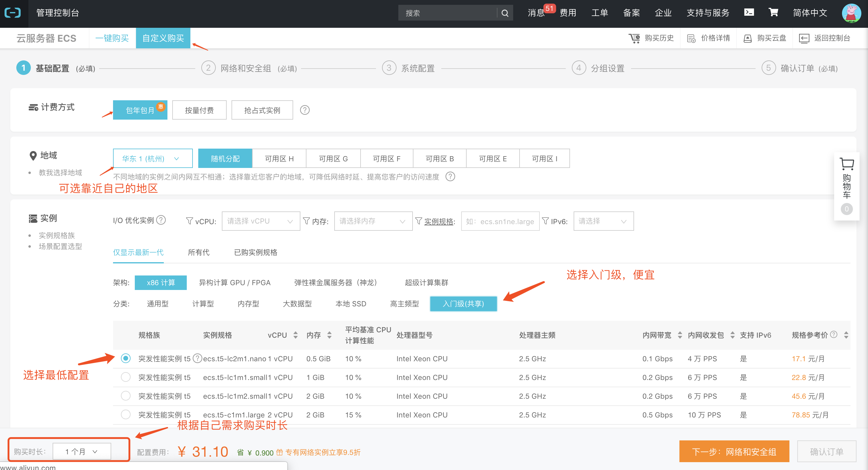Choose 抢占式实例 billing option
The width and height of the screenshot is (868, 470).
tap(262, 110)
